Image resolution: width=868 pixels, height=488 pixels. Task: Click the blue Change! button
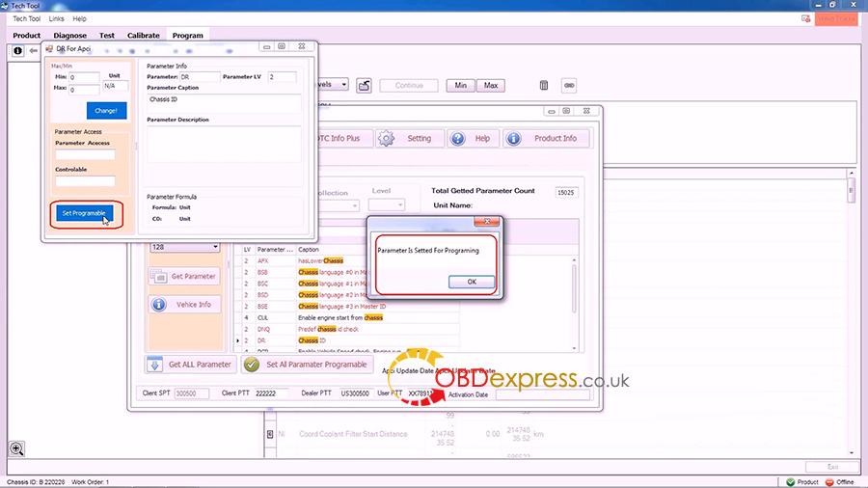pyautogui.click(x=106, y=111)
